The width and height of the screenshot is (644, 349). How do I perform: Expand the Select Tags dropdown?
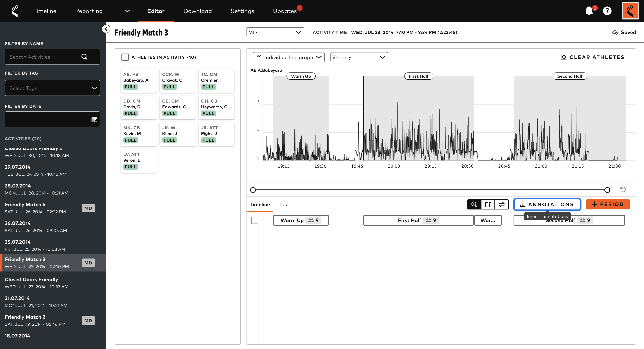point(52,88)
